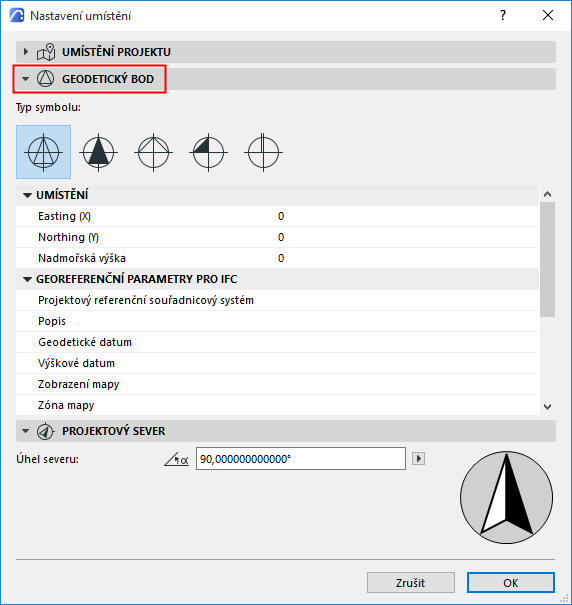This screenshot has height=605, width=572.
Task: Click the ArchiCAD icon in title bar
Action: (17, 15)
